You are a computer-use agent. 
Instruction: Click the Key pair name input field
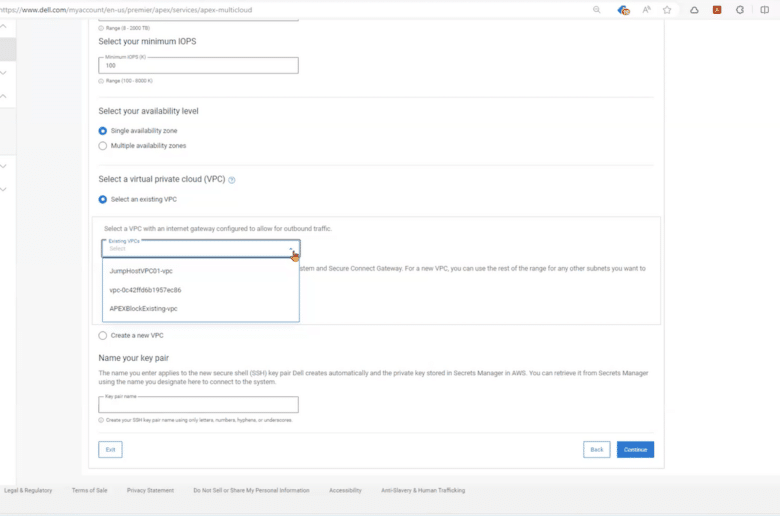198,405
